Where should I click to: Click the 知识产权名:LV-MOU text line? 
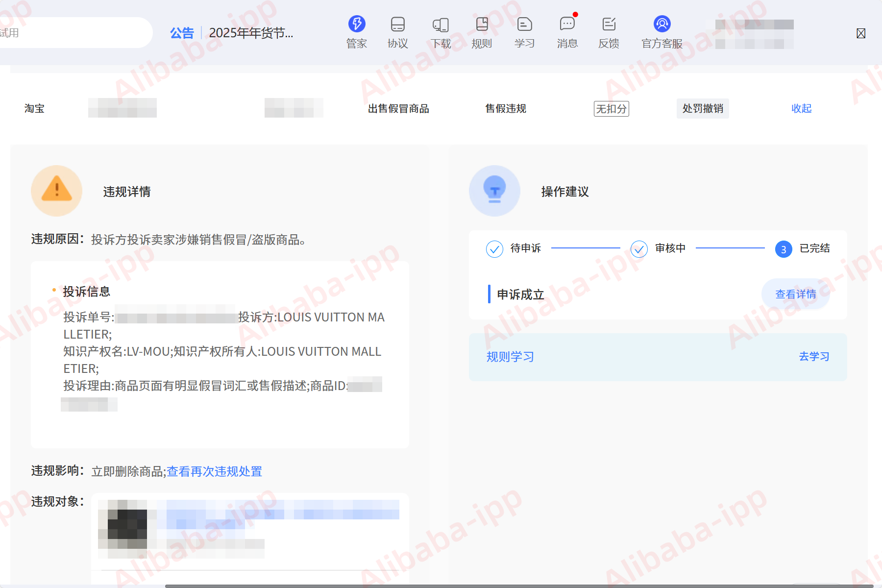(x=222, y=351)
